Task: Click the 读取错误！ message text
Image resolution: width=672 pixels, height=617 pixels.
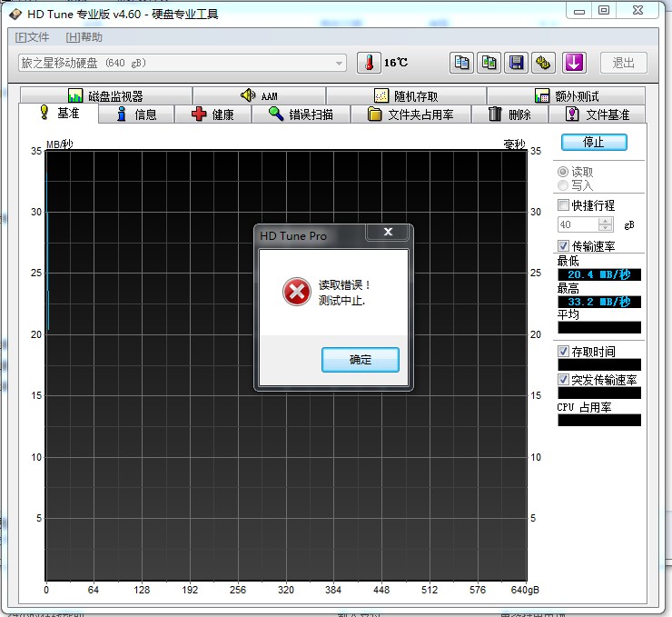Action: pos(344,285)
